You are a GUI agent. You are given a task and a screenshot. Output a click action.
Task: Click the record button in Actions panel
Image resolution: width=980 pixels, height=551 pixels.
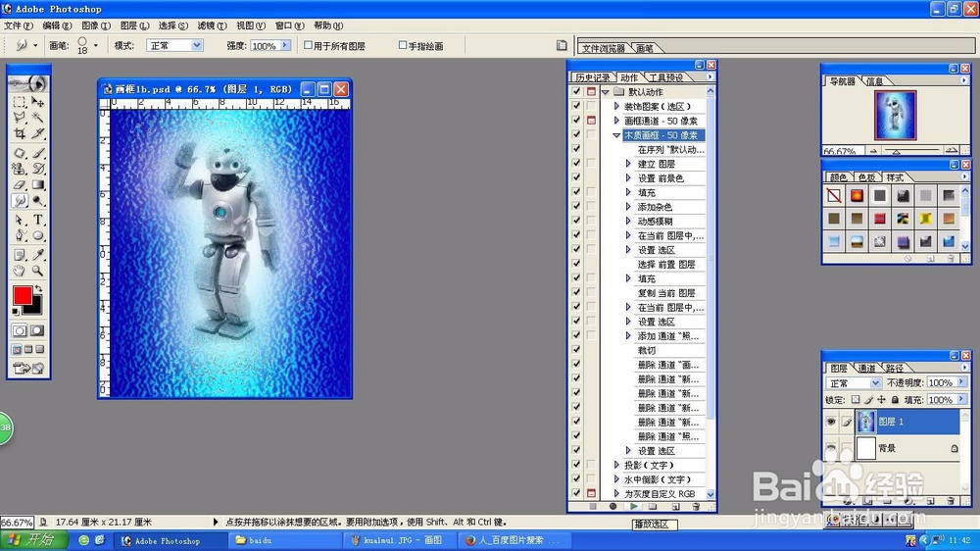point(613,506)
